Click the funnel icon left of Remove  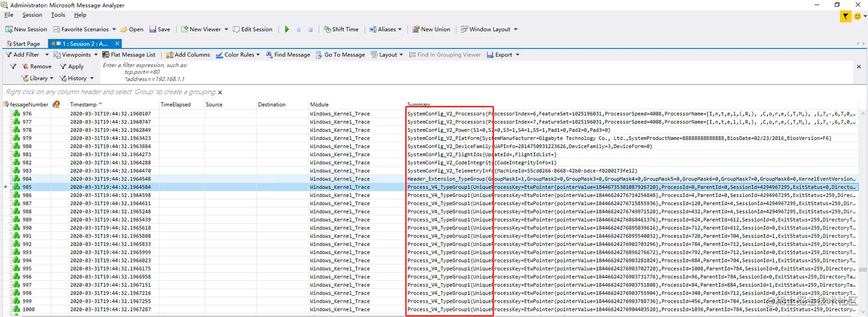(13, 67)
